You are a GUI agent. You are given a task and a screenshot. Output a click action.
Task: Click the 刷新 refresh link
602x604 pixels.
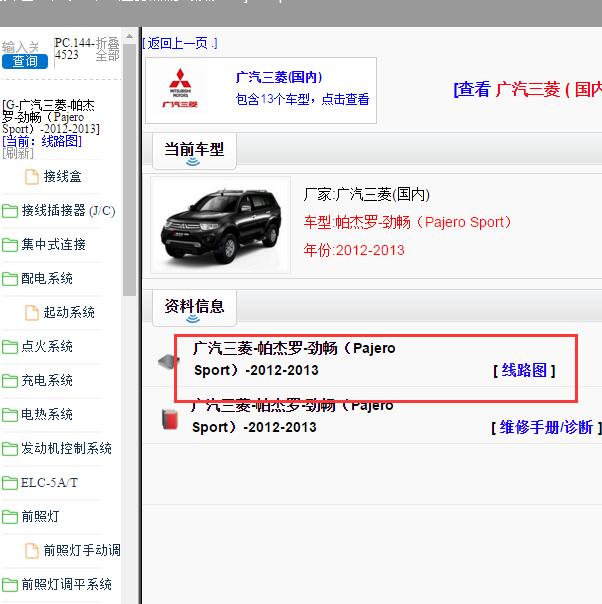(18, 153)
